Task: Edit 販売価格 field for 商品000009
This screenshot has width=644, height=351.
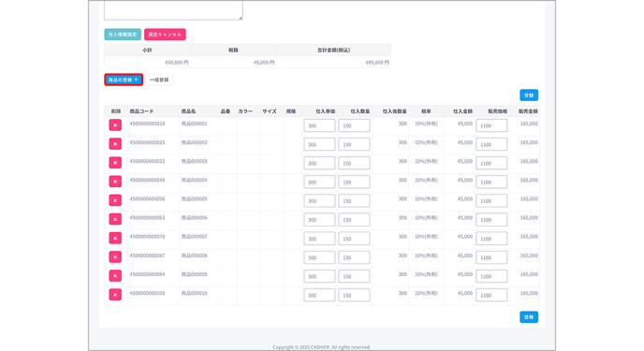Action: 491,277
